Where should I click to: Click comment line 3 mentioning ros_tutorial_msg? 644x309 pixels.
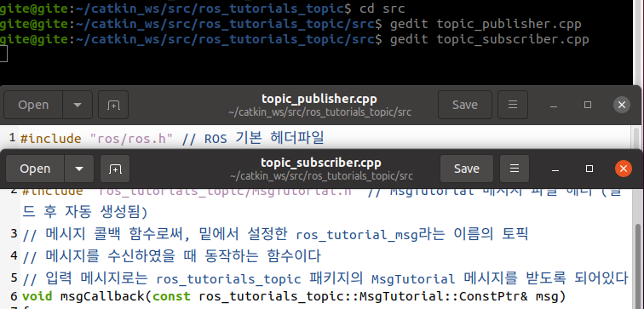click(x=275, y=234)
